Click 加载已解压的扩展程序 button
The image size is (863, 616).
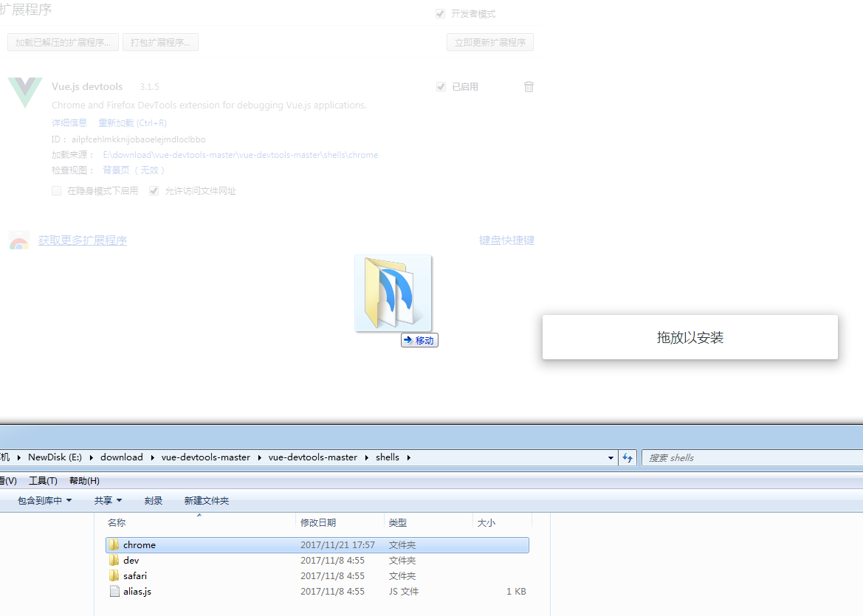[63, 42]
